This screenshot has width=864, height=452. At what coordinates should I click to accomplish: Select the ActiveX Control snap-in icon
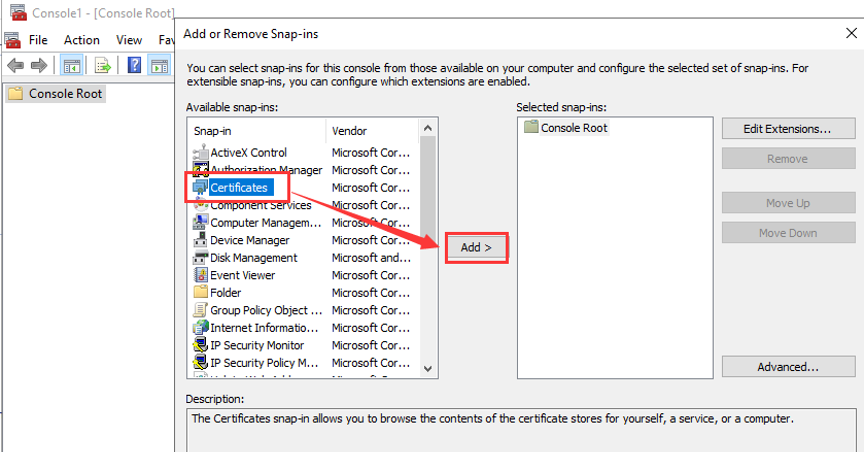(201, 152)
